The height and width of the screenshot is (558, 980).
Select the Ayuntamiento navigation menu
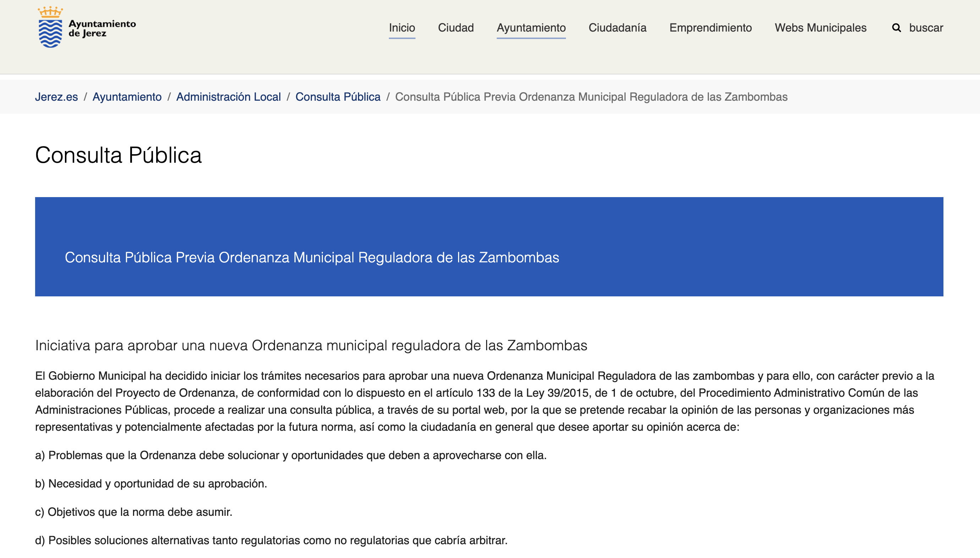click(x=531, y=28)
